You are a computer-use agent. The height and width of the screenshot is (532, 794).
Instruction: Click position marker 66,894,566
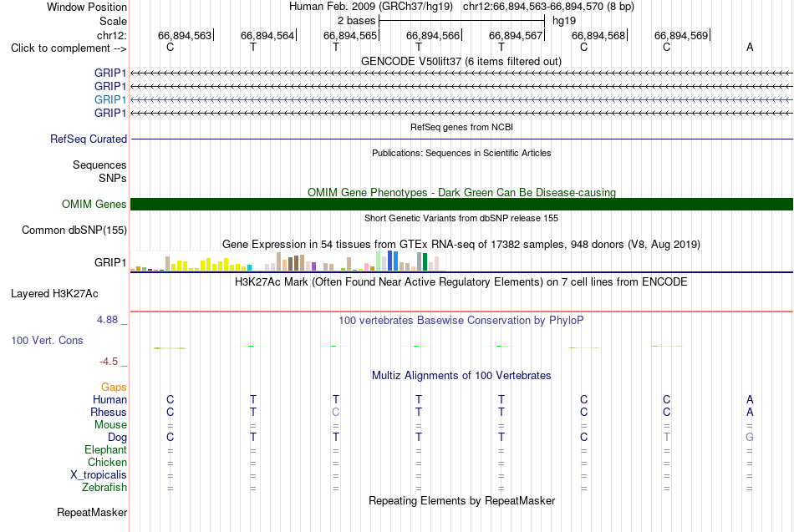[x=433, y=35]
